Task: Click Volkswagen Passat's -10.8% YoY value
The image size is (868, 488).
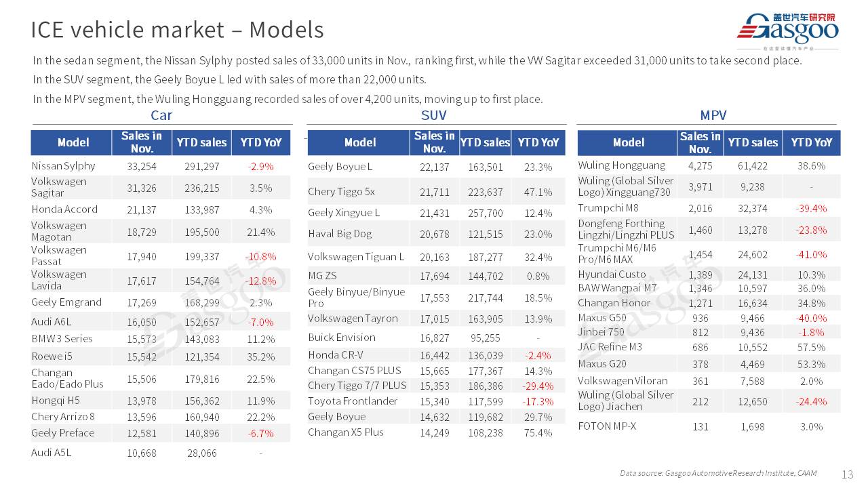Action: [x=260, y=257]
